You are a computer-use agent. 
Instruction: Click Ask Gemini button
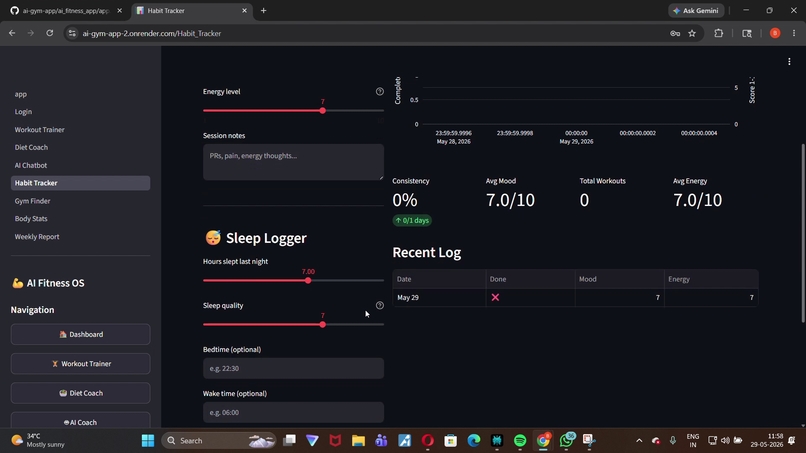(696, 10)
